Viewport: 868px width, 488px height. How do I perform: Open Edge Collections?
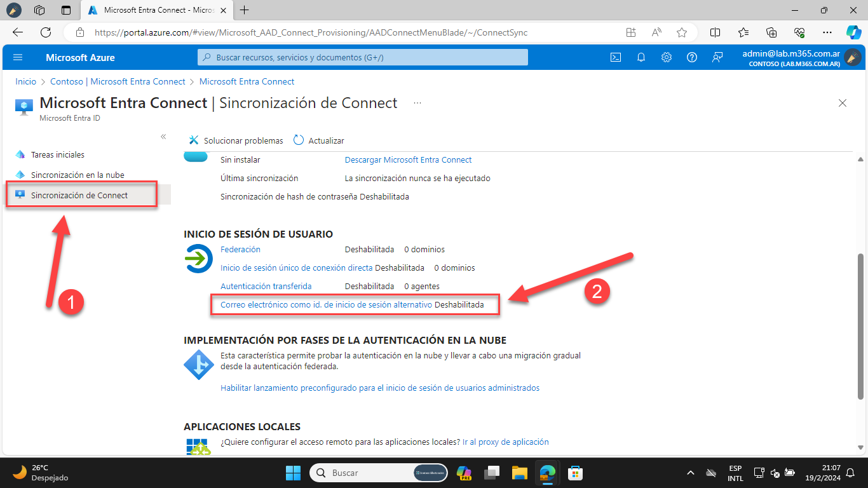tap(771, 32)
